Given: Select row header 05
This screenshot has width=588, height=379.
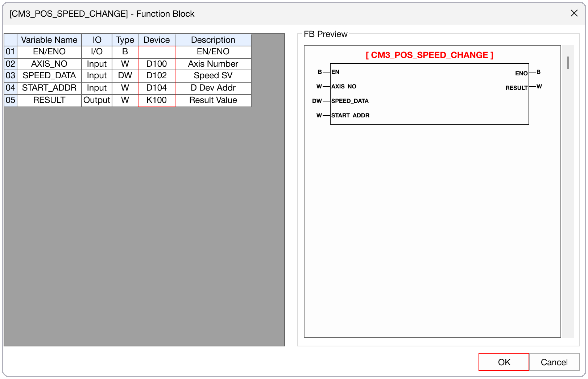Looking at the screenshot, I should (x=11, y=100).
